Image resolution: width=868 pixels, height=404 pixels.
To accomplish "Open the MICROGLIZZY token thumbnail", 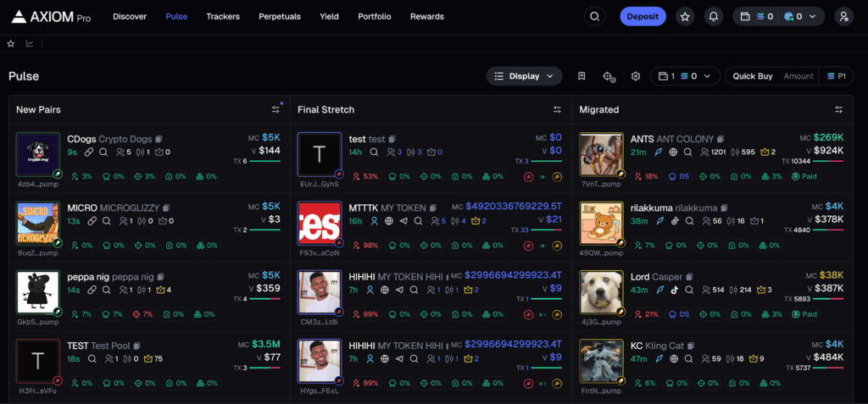I will [38, 223].
